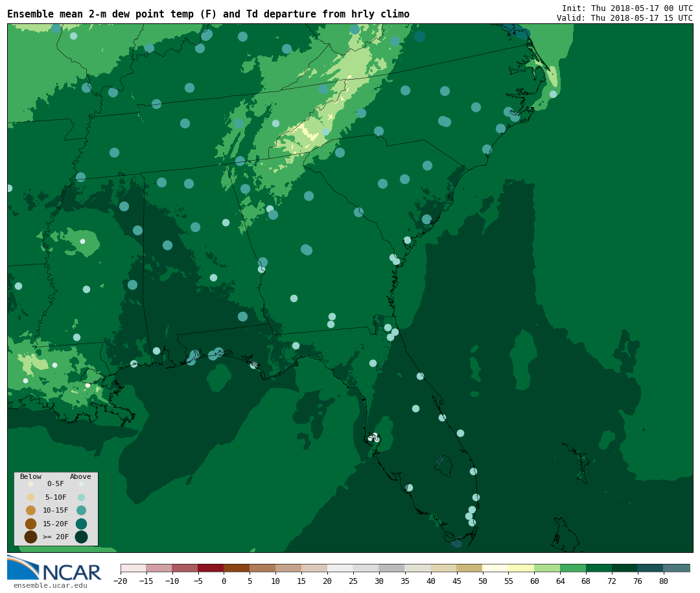The image size is (700, 593).
Task: Click the 'Below' legend heading
Action: point(31,476)
